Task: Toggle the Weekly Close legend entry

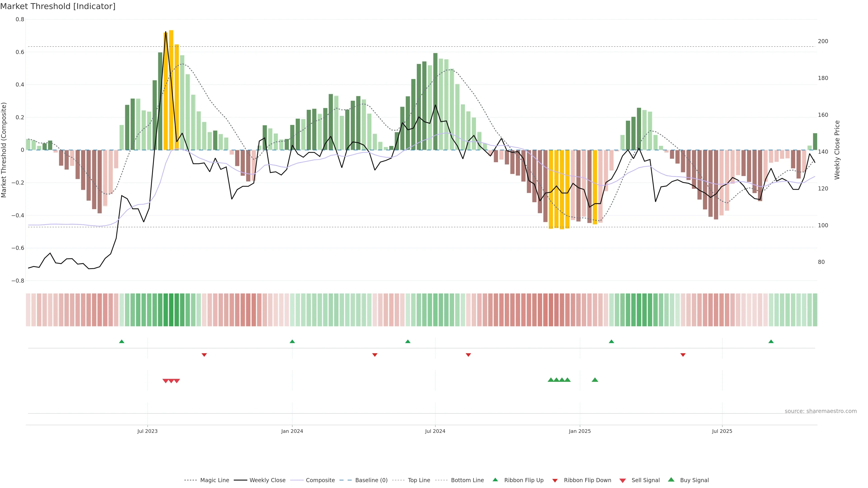Action: pos(267,480)
